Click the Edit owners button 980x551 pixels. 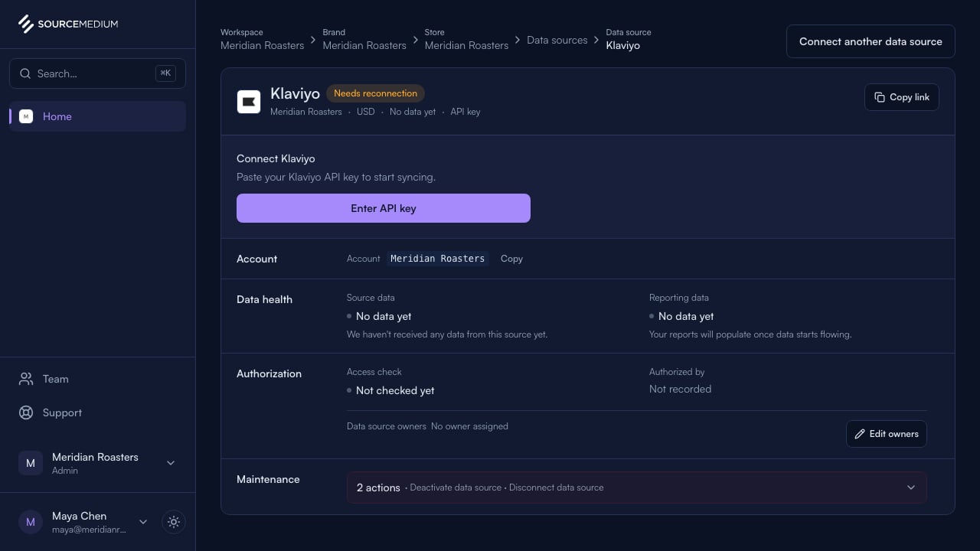pos(887,434)
